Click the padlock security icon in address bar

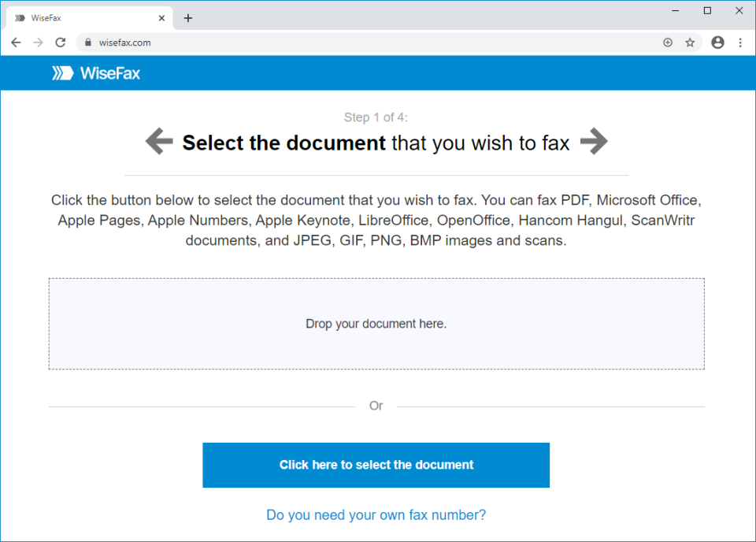click(x=87, y=42)
